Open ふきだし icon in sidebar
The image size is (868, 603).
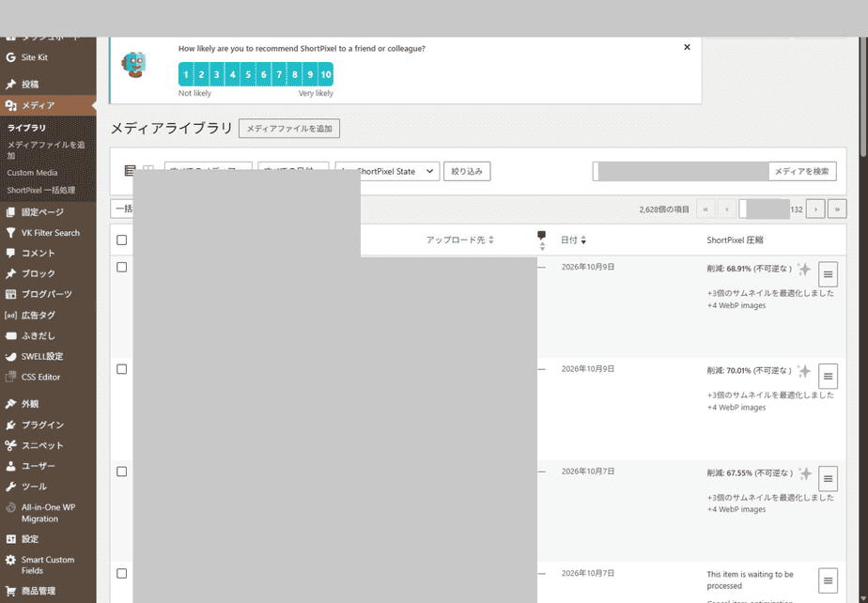[10, 335]
